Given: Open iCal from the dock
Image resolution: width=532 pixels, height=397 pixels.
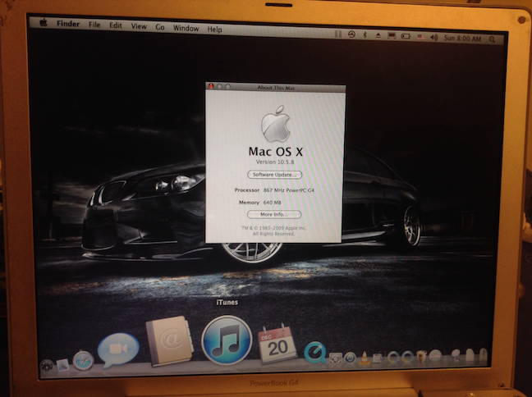Looking at the screenshot, I should click(x=277, y=343).
